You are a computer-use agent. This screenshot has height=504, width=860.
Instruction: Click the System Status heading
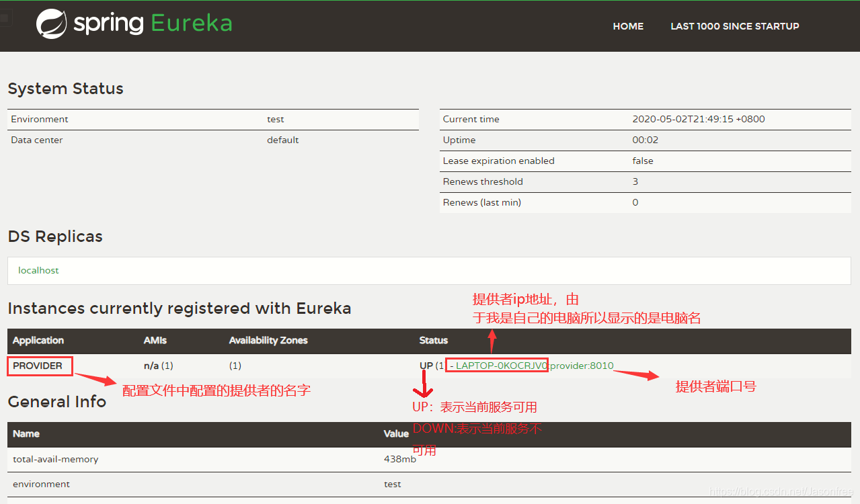65,89
